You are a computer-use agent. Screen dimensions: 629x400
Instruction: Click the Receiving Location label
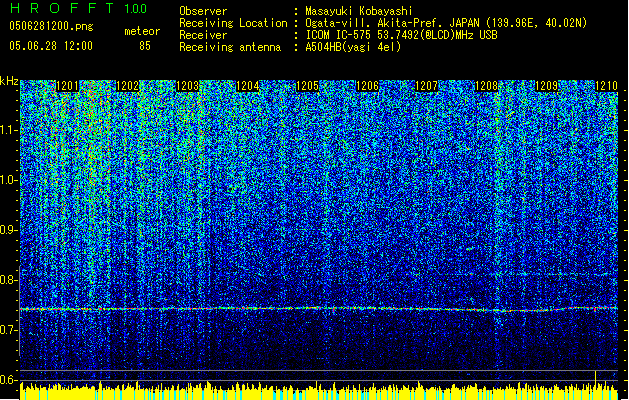coord(233,23)
